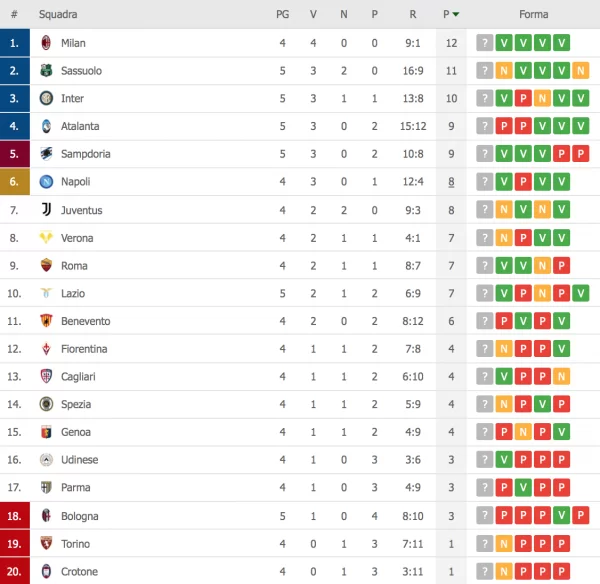The width and height of the screenshot is (600, 584).
Task: Click the Napoli club logo
Action: pyautogui.click(x=45, y=182)
